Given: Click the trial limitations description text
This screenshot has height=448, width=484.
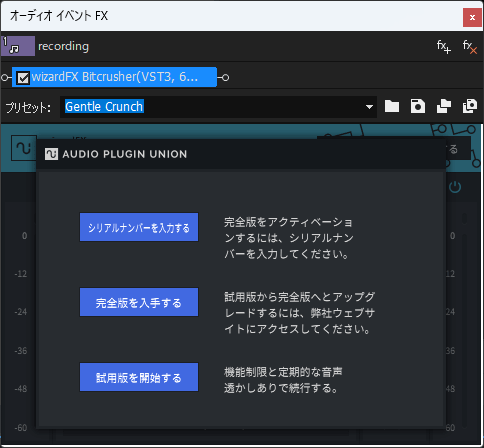Looking at the screenshot, I should [x=283, y=380].
